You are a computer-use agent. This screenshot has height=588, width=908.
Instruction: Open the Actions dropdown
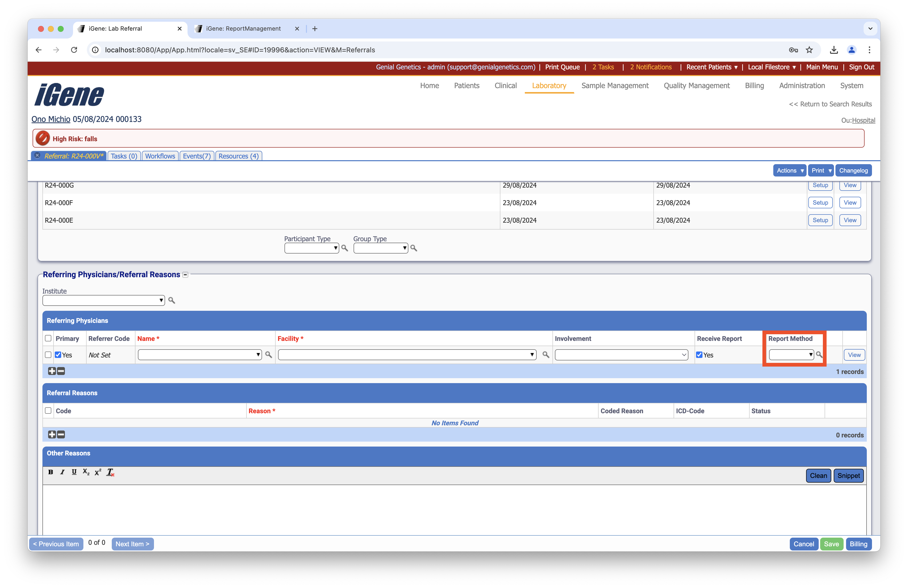tap(789, 170)
